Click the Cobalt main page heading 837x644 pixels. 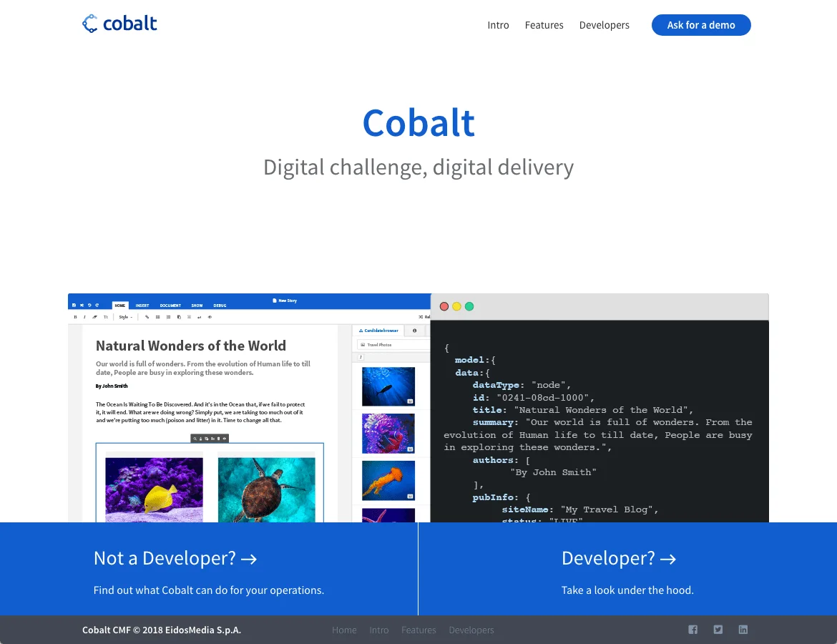click(x=418, y=123)
